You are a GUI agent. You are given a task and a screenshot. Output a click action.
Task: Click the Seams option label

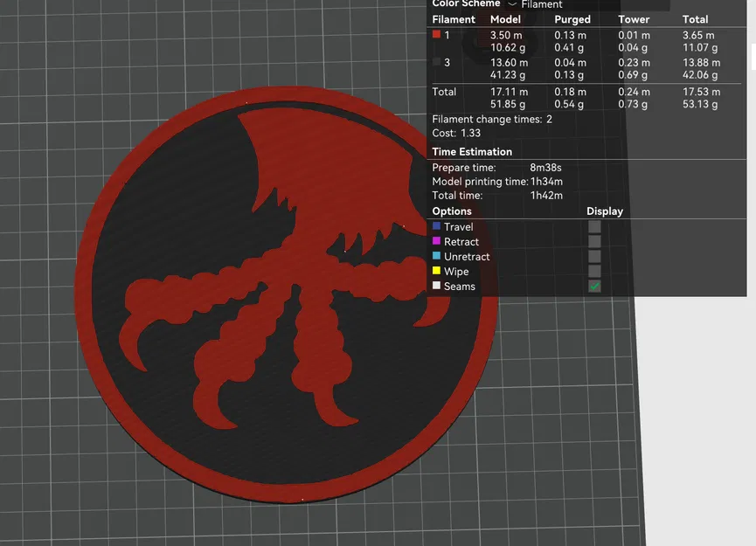tap(460, 287)
